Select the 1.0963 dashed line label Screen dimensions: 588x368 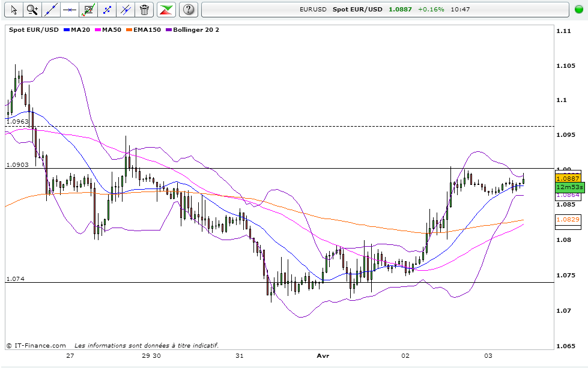click(17, 121)
